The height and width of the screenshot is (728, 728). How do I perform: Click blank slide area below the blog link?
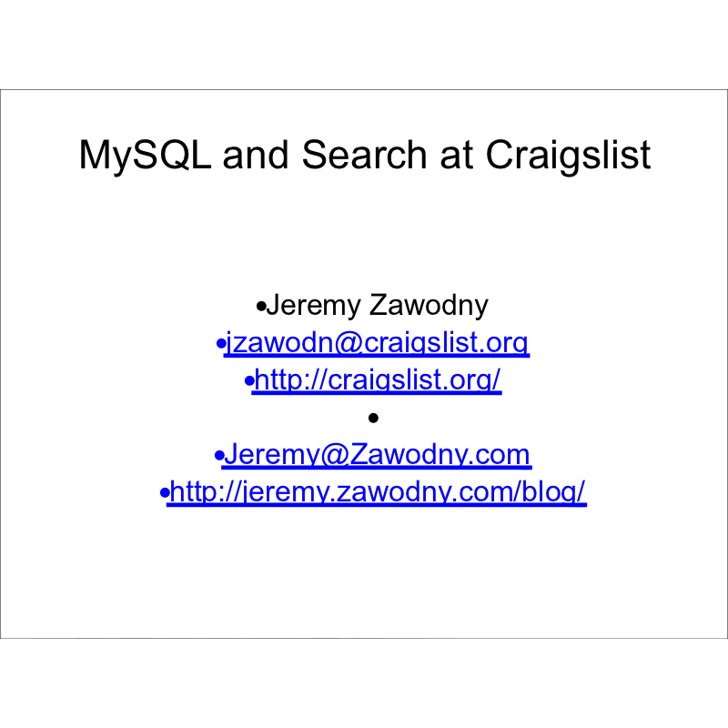(x=364, y=573)
